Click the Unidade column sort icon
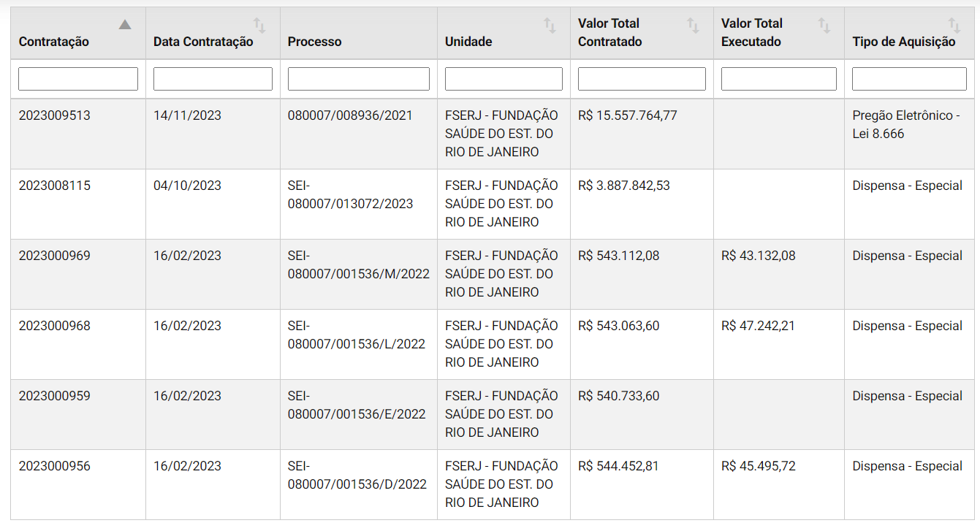Image resolution: width=980 pixels, height=523 pixels. pyautogui.click(x=550, y=26)
